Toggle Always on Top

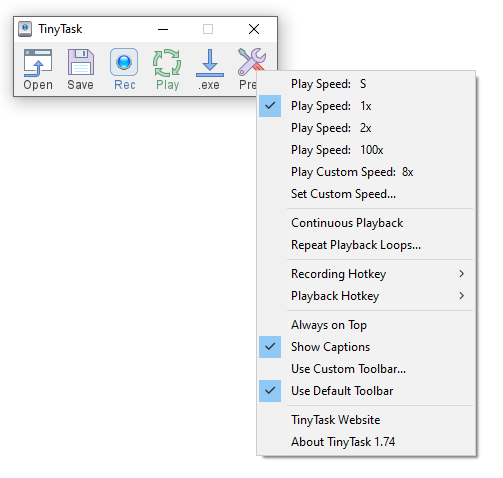click(x=366, y=325)
